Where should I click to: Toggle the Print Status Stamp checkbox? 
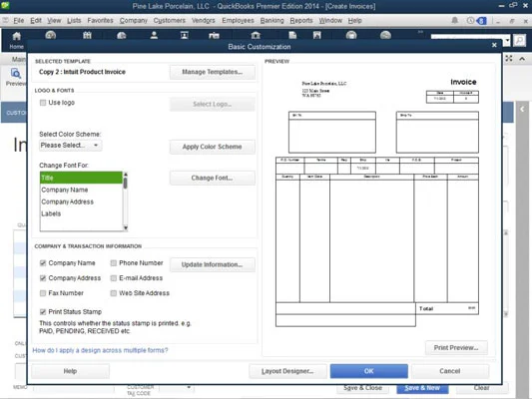tap(43, 312)
